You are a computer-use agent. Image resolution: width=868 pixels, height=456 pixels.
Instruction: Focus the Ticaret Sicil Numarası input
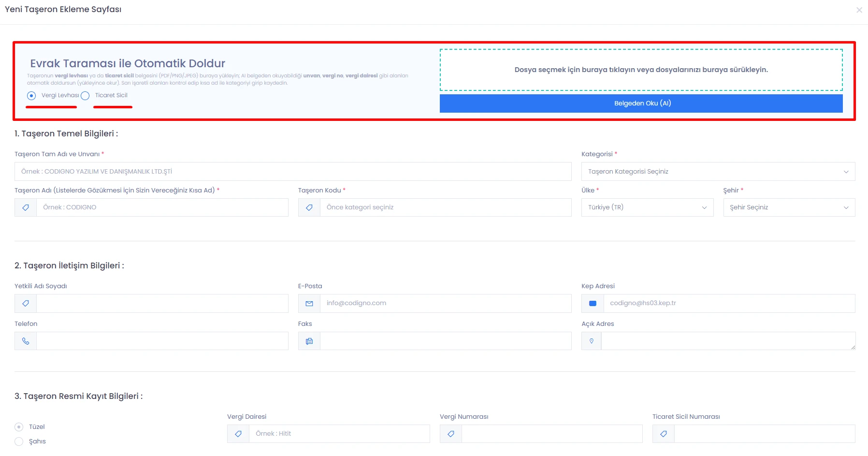765,434
